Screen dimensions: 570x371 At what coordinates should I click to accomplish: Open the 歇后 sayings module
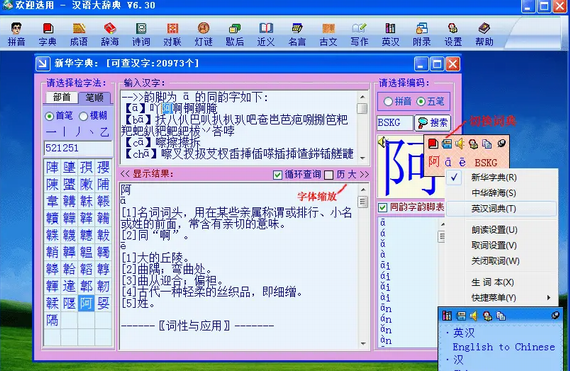235,34
